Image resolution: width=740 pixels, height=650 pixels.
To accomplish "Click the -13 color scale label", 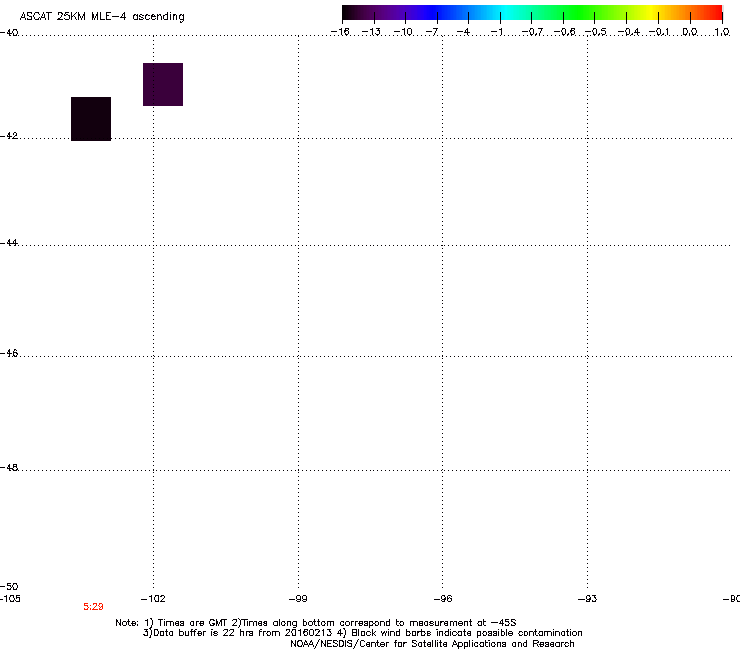I will [371, 32].
